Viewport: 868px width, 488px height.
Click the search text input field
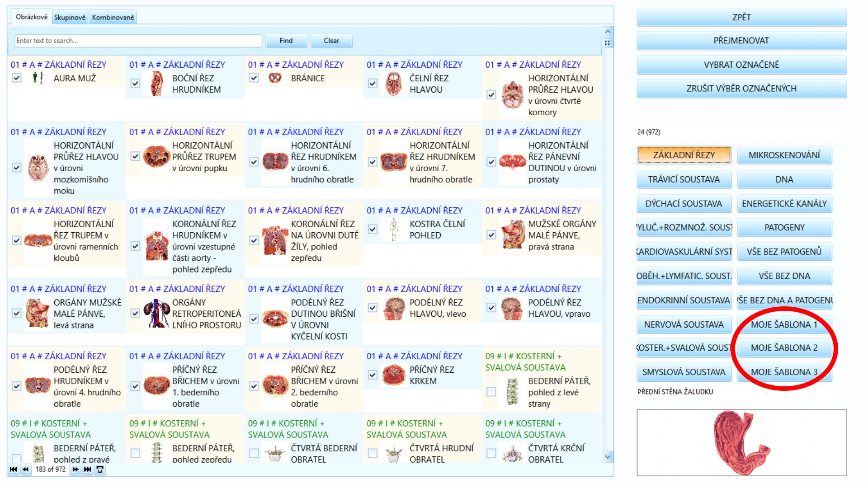coord(138,41)
